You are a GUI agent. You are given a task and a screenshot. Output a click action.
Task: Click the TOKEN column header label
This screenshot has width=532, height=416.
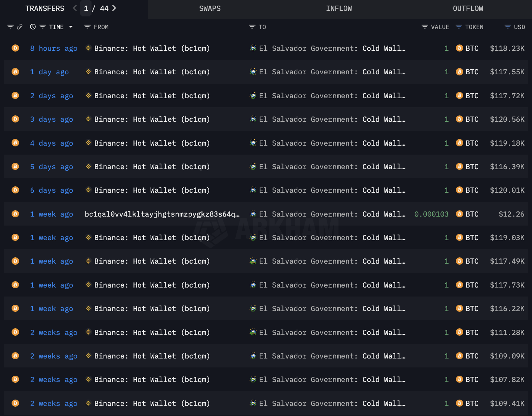[474, 27]
